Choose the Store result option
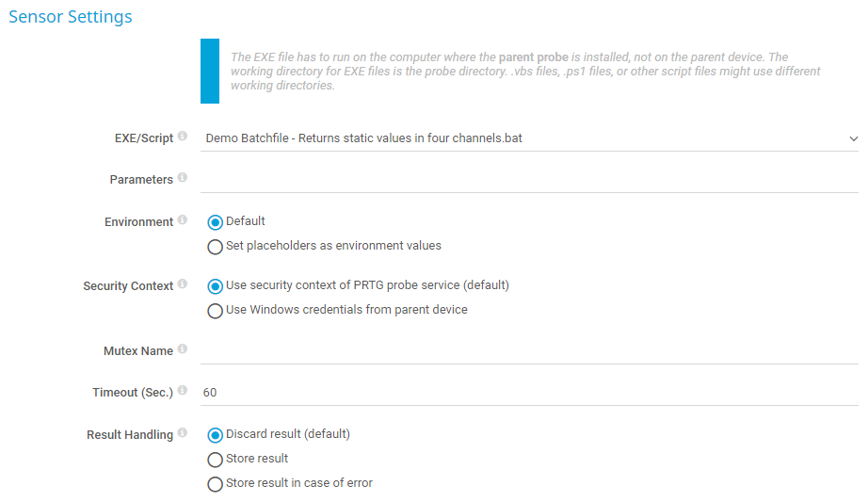The width and height of the screenshot is (868, 502). [x=216, y=460]
